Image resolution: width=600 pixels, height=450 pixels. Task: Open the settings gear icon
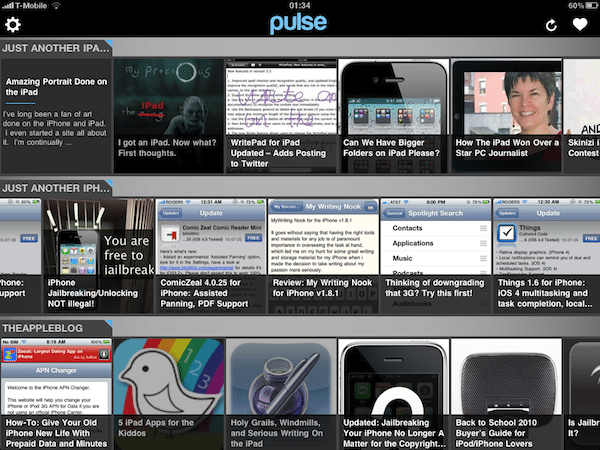(13, 24)
